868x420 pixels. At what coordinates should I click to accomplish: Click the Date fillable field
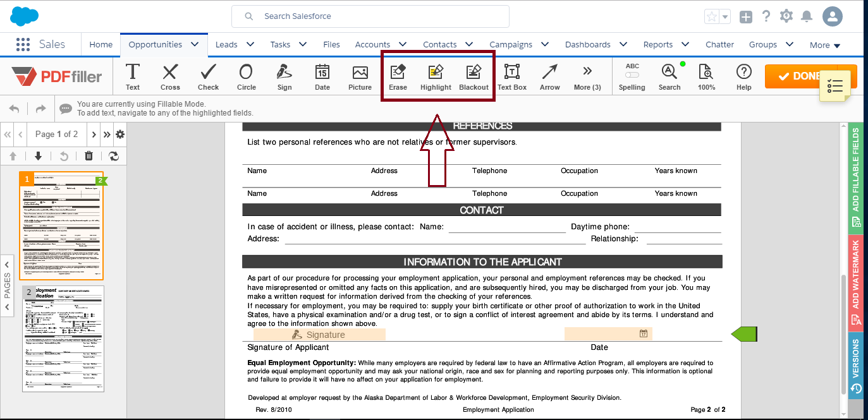point(608,334)
